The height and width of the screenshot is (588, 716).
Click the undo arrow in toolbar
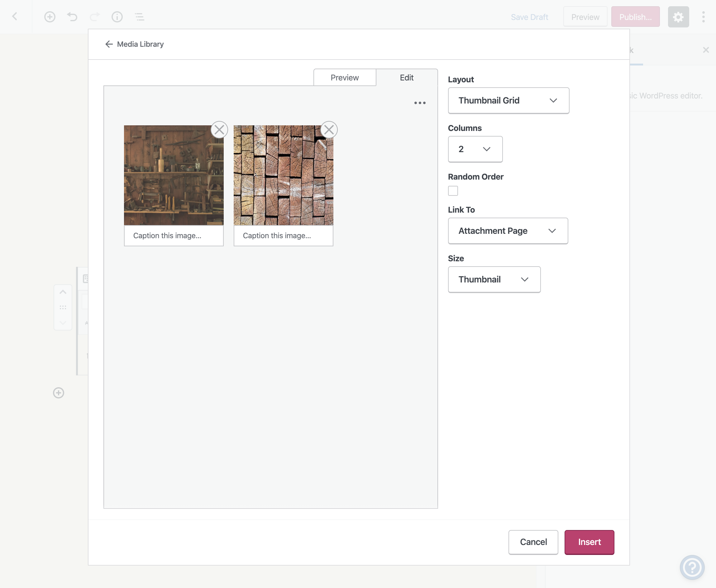tap(72, 17)
